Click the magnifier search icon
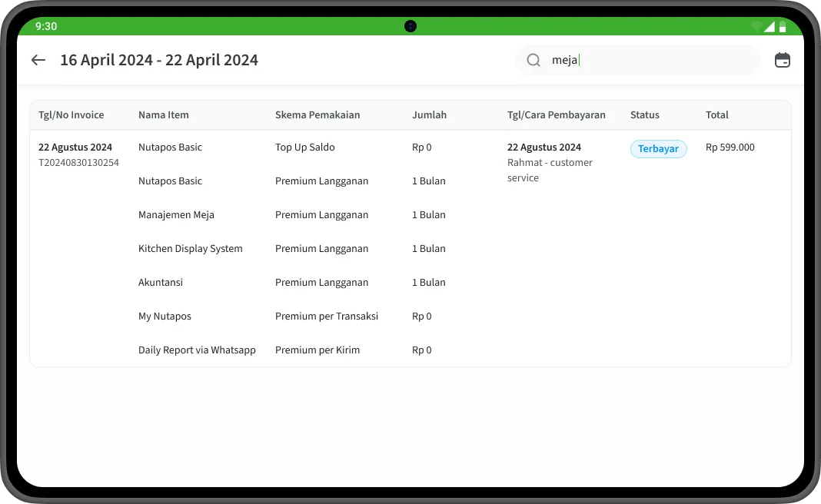The width and height of the screenshot is (821, 504). (x=533, y=60)
